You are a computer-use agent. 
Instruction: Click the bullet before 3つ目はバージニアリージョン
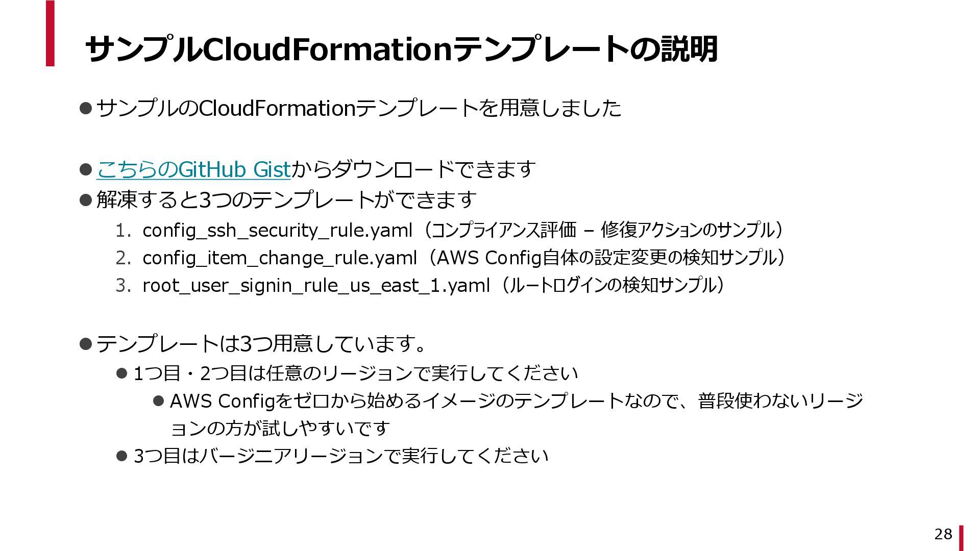pyautogui.click(x=121, y=456)
